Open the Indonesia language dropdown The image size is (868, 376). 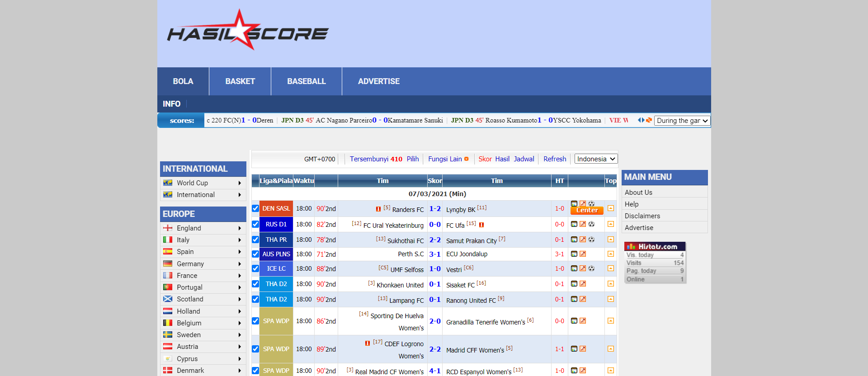(596, 159)
